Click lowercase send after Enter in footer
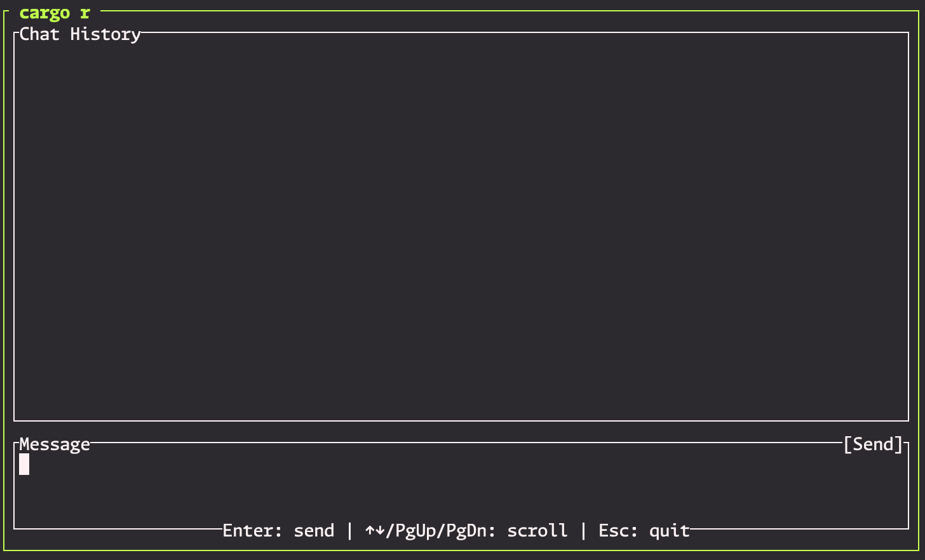The width and height of the screenshot is (925, 560). pyautogui.click(x=314, y=531)
